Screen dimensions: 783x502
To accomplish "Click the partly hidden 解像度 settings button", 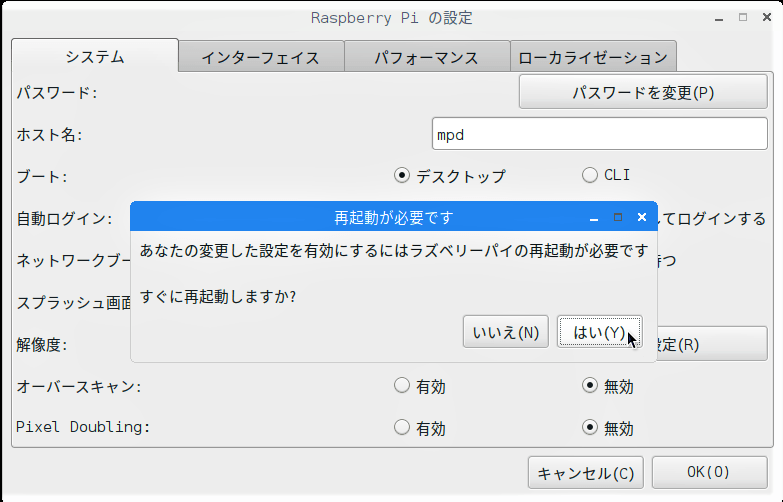I will [x=712, y=344].
